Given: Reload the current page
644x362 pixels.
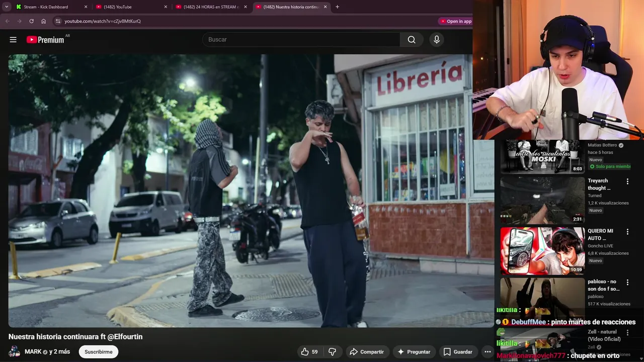Looking at the screenshot, I should (x=31, y=21).
